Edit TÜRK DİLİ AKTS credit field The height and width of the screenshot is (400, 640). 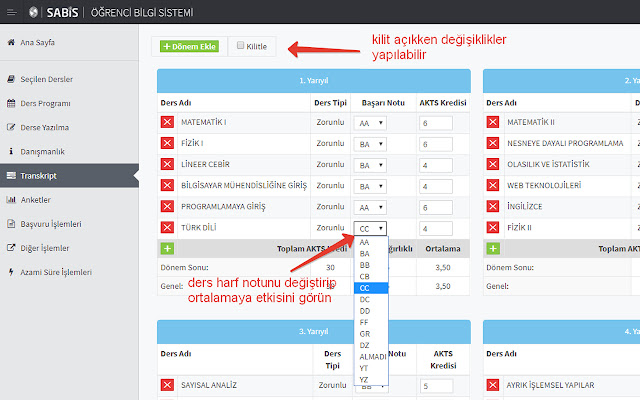click(436, 229)
